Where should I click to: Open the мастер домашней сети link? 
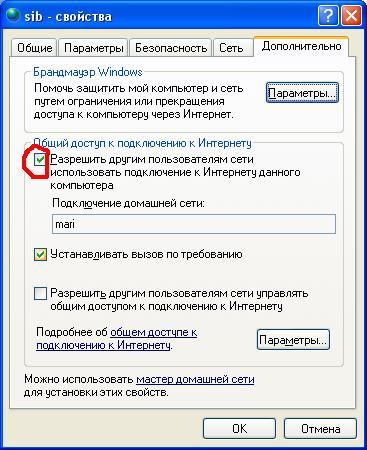coord(195,379)
